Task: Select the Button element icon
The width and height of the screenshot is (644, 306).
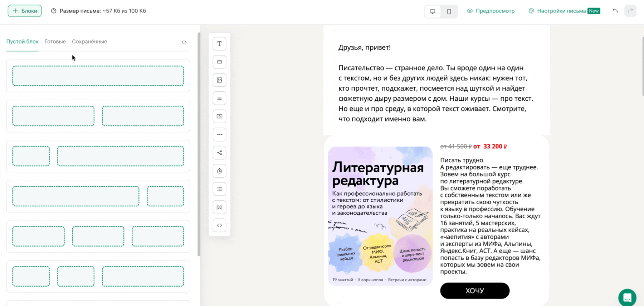Action: click(x=219, y=62)
